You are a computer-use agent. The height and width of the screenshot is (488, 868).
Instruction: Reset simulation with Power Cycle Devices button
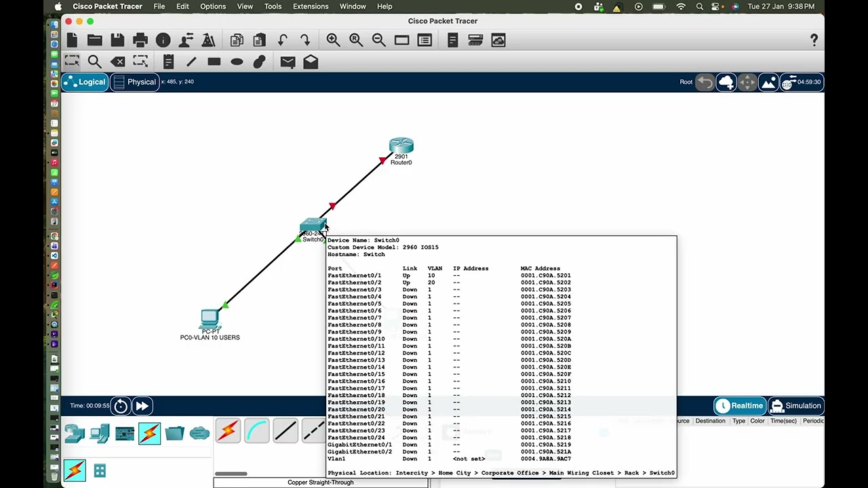coord(121,406)
